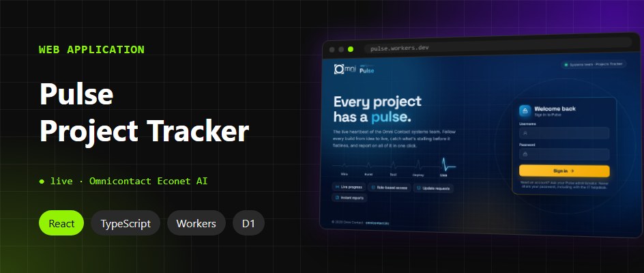Screen dimensions: 644x273
Task: Click the Pulse wordmark next to Omni logo
Action: coord(367,70)
